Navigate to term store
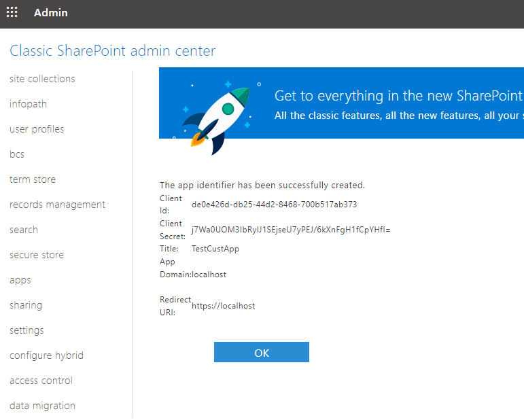This screenshot has height=420, width=524. pyautogui.click(x=33, y=179)
